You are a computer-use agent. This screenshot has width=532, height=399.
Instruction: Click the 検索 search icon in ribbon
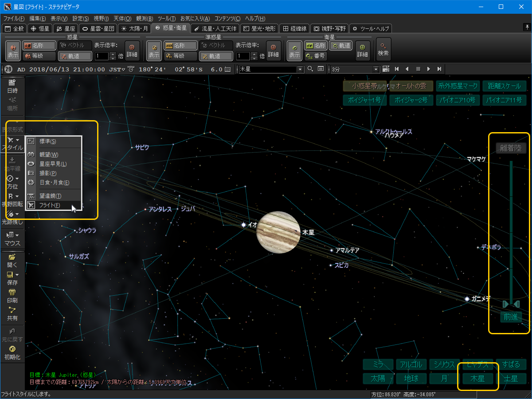coord(383,49)
